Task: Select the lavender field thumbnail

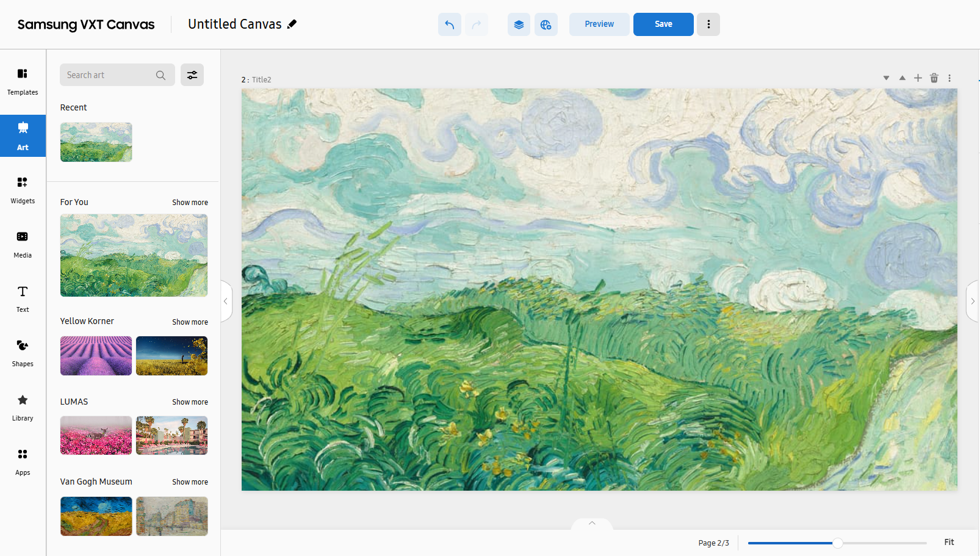Action: (x=96, y=356)
